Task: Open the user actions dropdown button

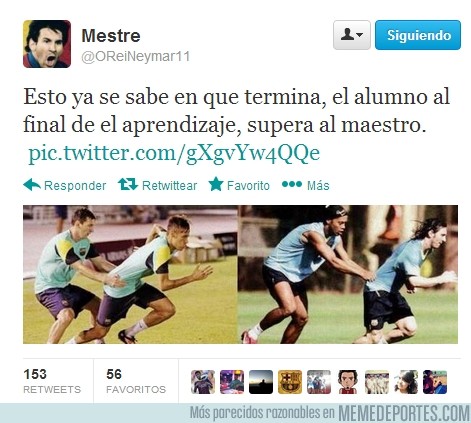Action: 352,35
